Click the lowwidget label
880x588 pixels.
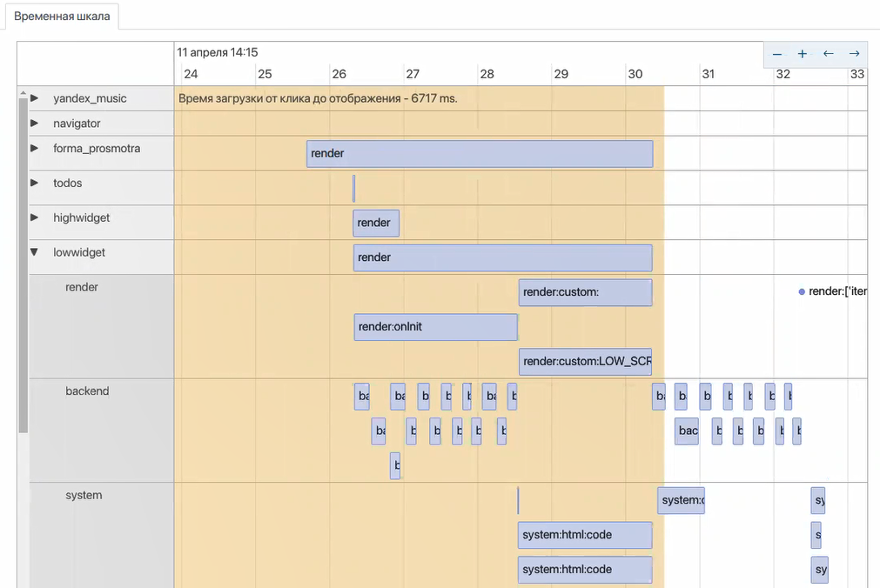coord(79,252)
